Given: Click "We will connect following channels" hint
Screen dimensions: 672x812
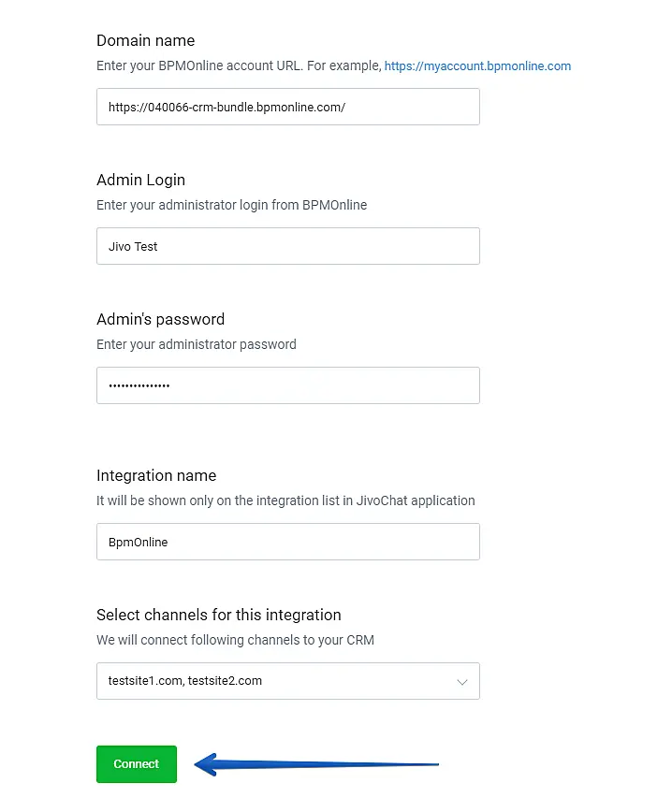Looking at the screenshot, I should click(x=235, y=640).
